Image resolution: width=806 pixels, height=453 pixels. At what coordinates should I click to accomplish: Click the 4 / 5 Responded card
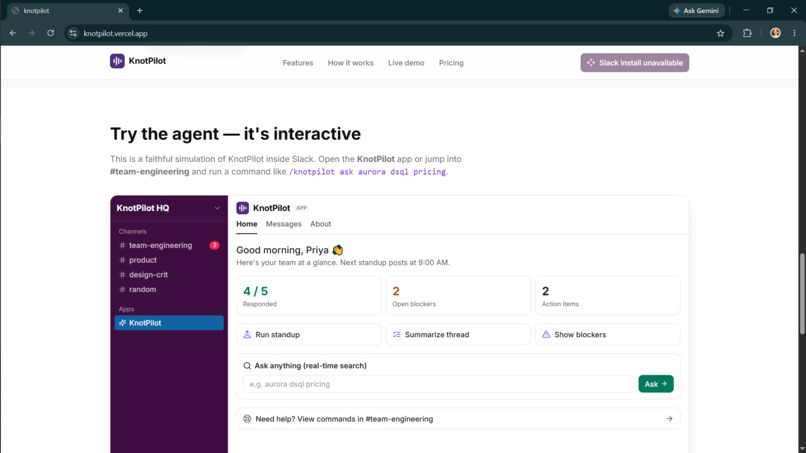click(x=309, y=296)
